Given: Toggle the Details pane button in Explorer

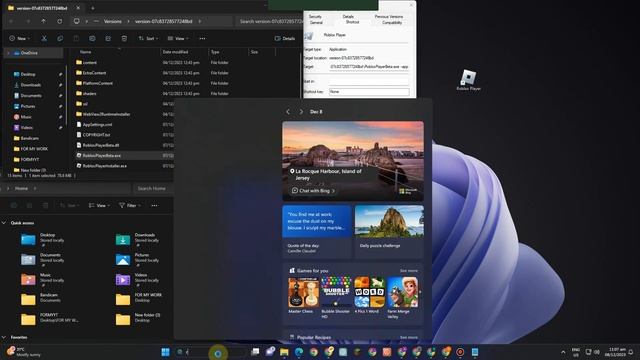Looking at the screenshot, I should pos(285,38).
